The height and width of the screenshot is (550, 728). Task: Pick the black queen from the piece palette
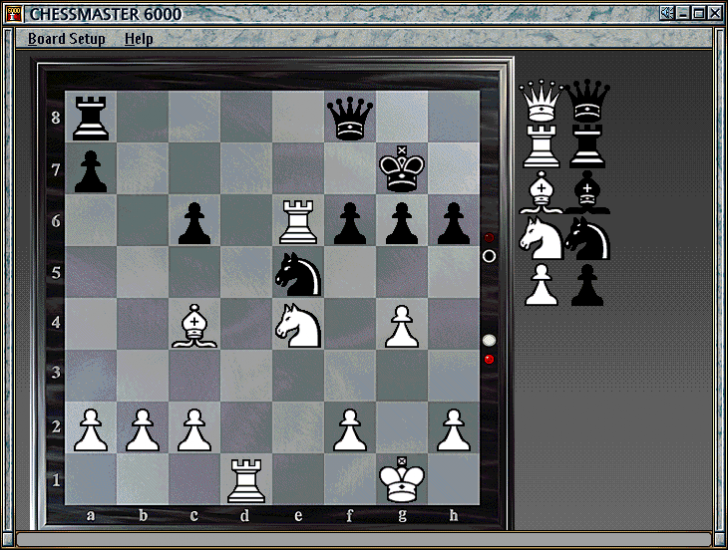click(587, 101)
